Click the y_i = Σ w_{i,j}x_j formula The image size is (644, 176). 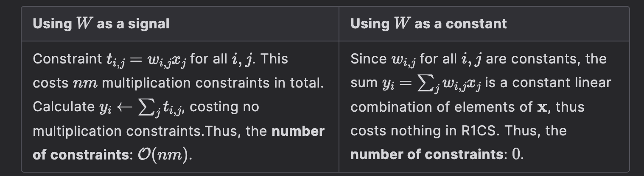tap(431, 83)
